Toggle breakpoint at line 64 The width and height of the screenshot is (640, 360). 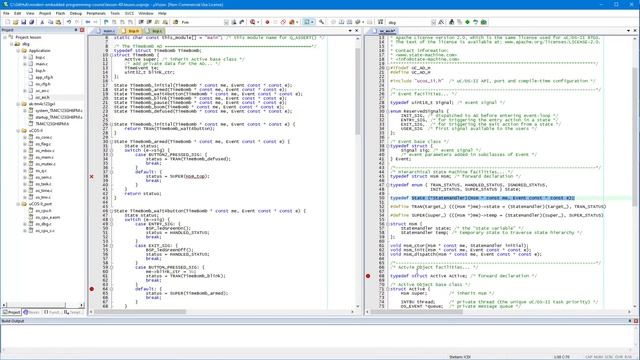[92, 289]
